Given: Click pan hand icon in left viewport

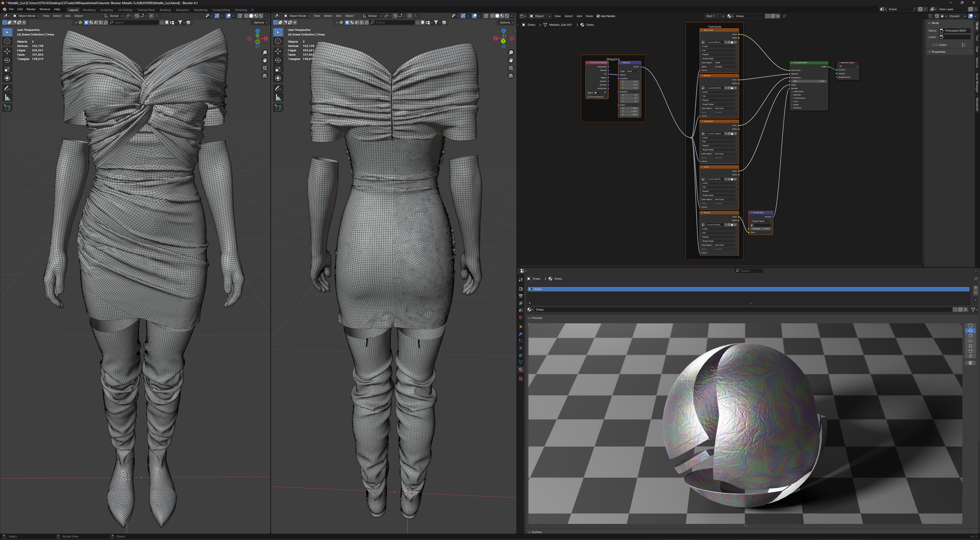Looking at the screenshot, I should (x=265, y=60).
